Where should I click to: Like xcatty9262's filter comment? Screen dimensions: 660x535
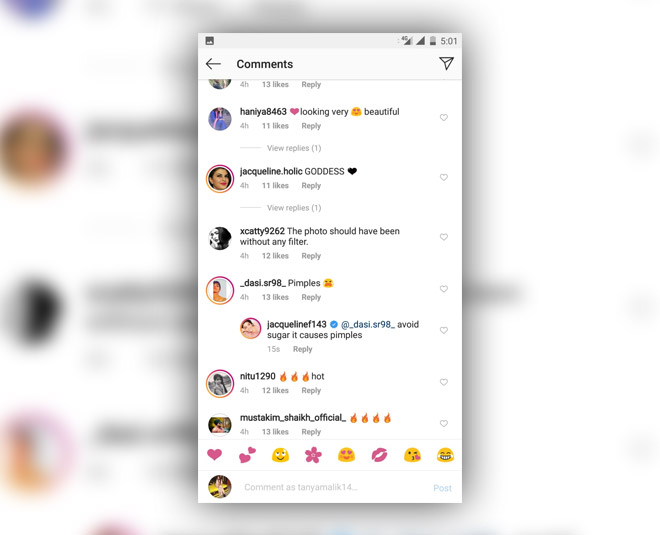[444, 237]
